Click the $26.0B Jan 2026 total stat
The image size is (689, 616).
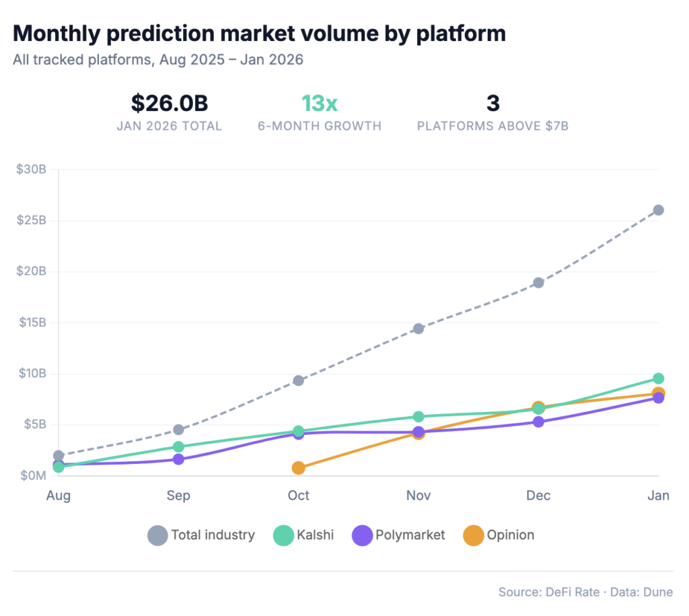tap(170, 104)
